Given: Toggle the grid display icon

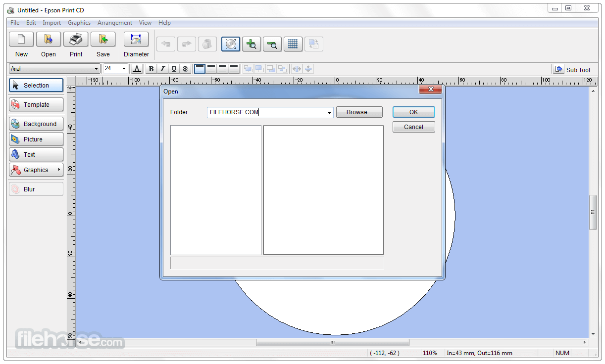Looking at the screenshot, I should pyautogui.click(x=293, y=44).
